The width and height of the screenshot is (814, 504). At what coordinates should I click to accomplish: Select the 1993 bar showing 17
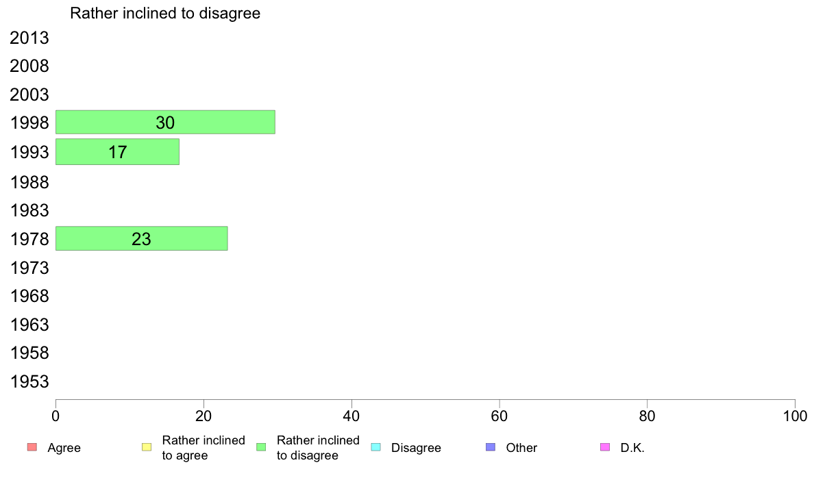pyautogui.click(x=117, y=151)
